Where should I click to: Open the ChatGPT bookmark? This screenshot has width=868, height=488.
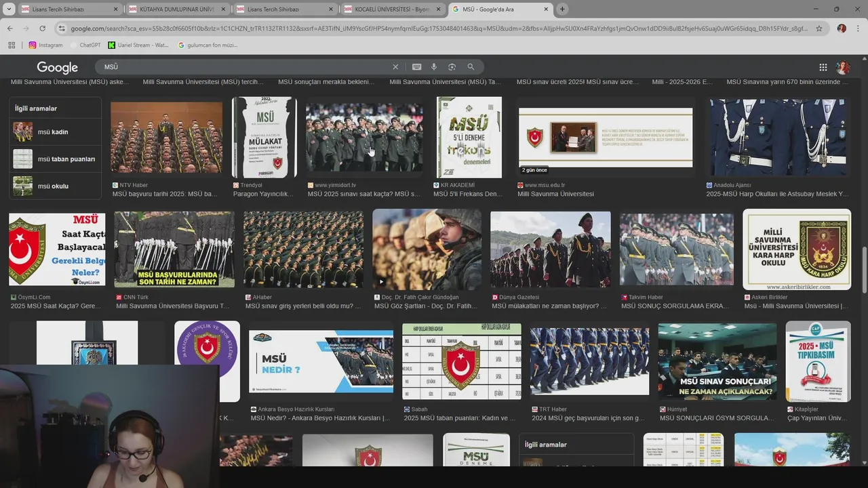pyautogui.click(x=85, y=45)
